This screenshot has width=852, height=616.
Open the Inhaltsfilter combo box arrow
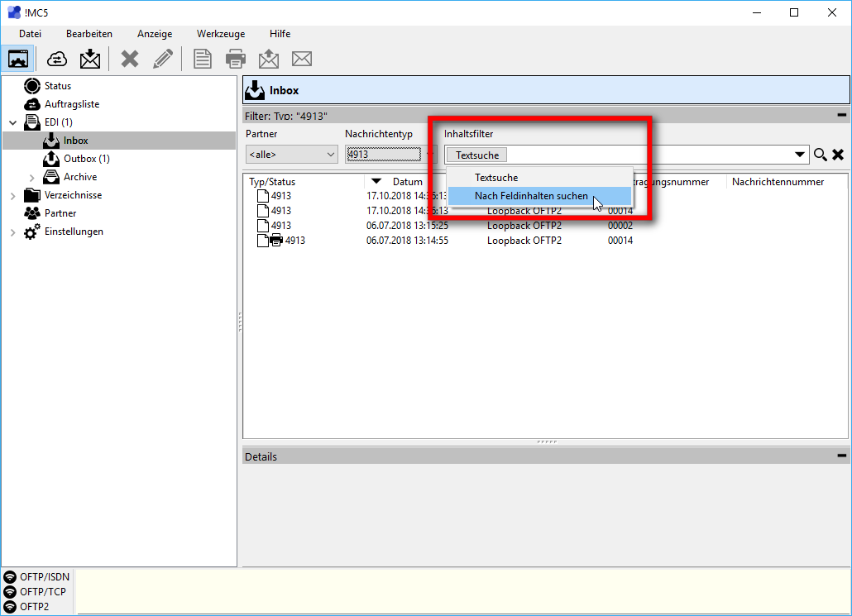pyautogui.click(x=800, y=155)
